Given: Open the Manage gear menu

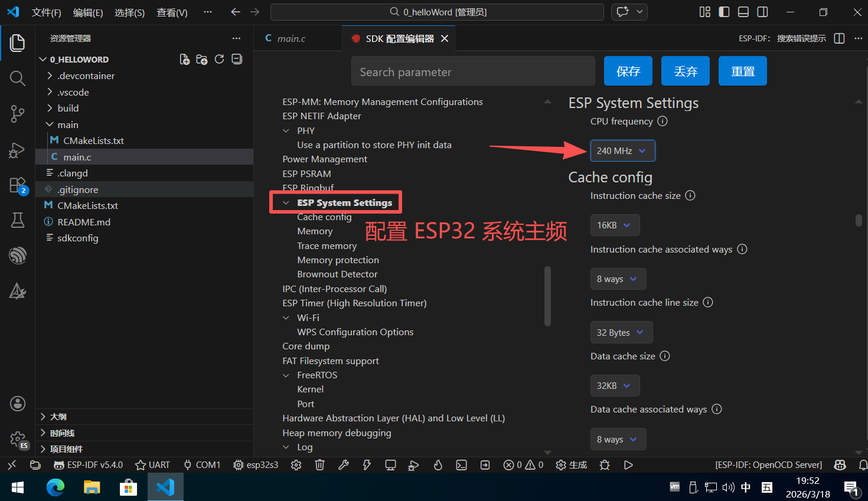Looking at the screenshot, I should click(x=18, y=439).
